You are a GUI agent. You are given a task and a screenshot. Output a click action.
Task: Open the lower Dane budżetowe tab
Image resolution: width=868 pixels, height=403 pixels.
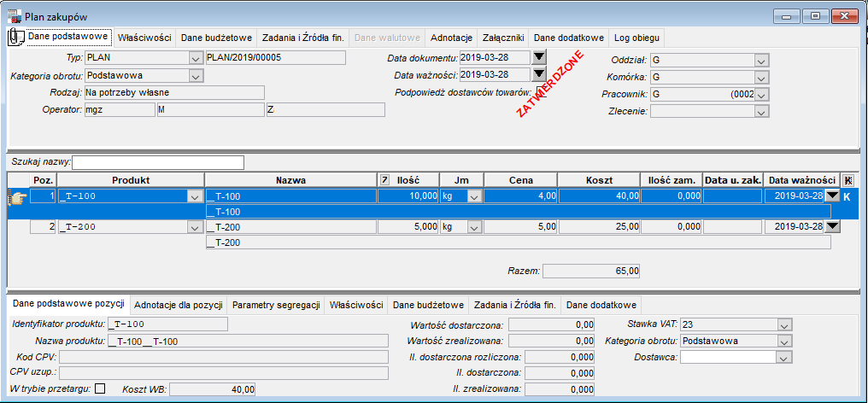coord(428,305)
